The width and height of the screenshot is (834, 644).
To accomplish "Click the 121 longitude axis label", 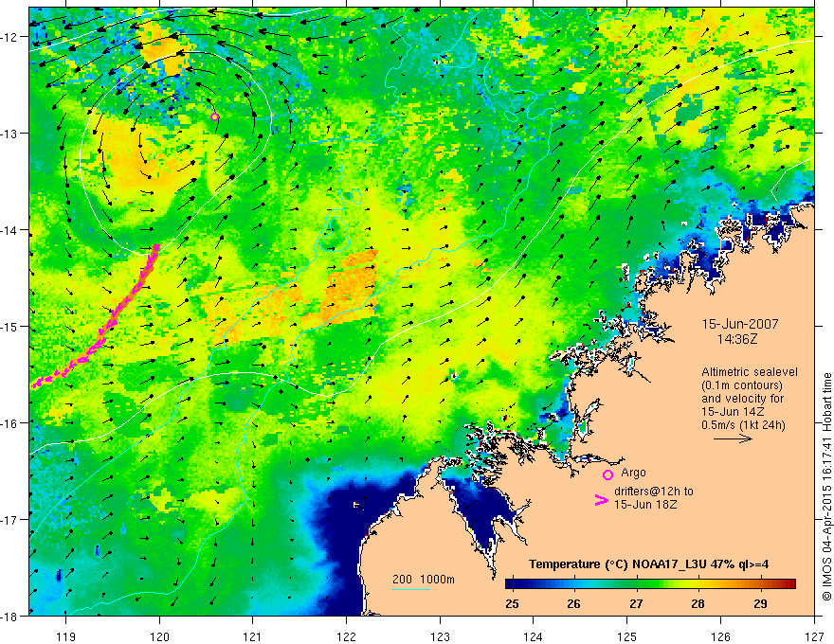I will point(253,636).
